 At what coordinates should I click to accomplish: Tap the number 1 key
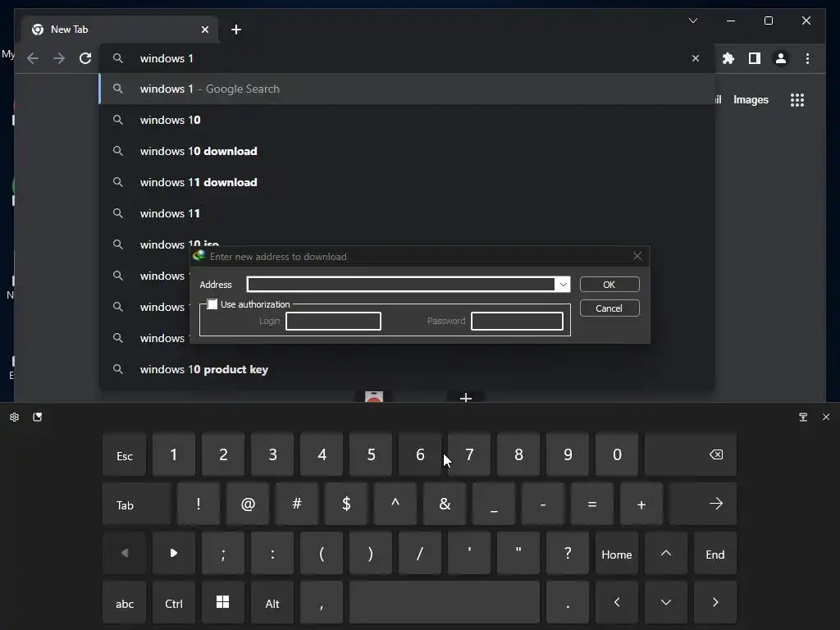tap(174, 454)
